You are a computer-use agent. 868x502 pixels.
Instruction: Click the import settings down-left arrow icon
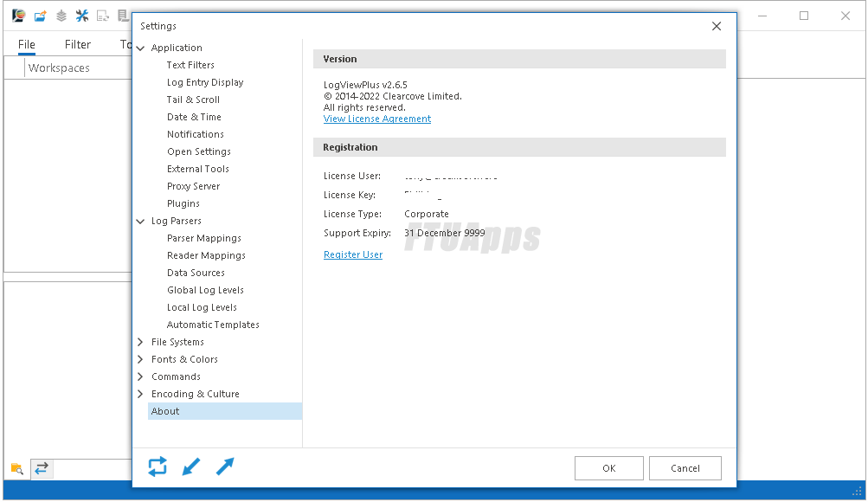click(191, 467)
